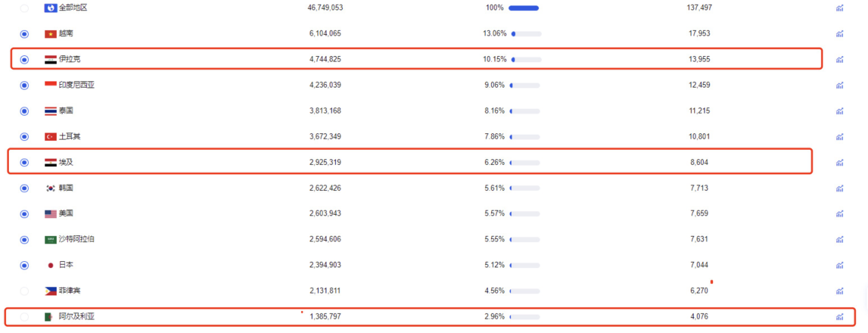Click the 100% progress bar for 全部地区

(x=523, y=8)
